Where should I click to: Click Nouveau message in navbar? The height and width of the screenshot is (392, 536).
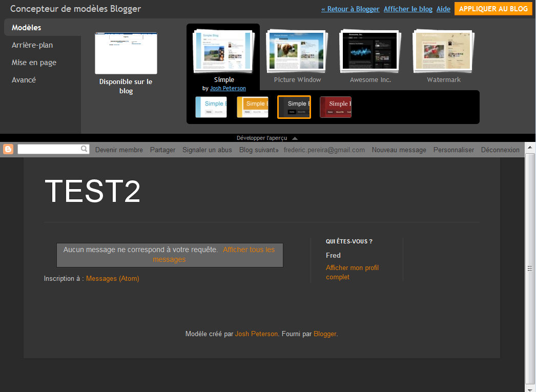pos(399,150)
